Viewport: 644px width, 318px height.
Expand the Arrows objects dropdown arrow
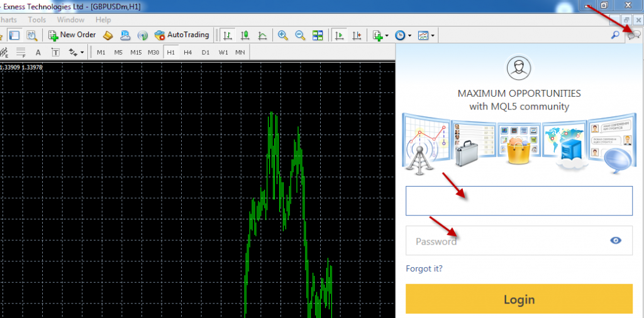click(82, 53)
